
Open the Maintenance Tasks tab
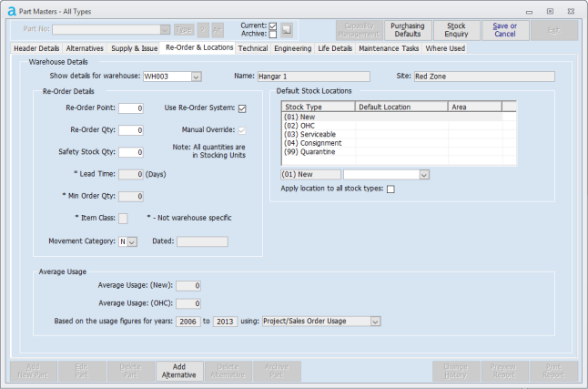tap(389, 47)
